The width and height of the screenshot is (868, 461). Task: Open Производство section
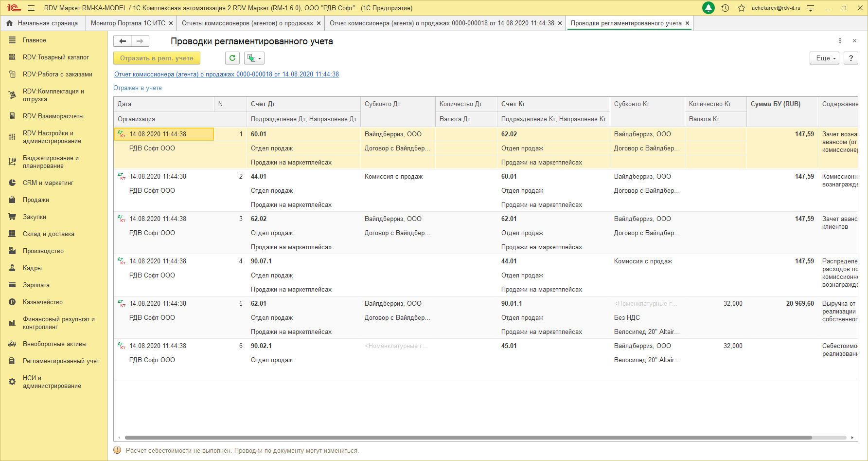43,251
